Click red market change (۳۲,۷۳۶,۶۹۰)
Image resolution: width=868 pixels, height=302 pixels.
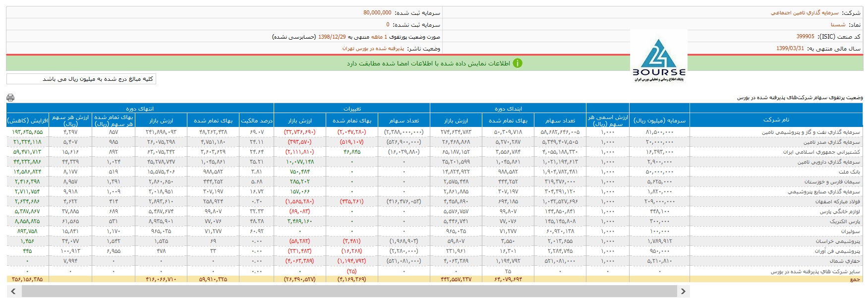tap(300, 132)
